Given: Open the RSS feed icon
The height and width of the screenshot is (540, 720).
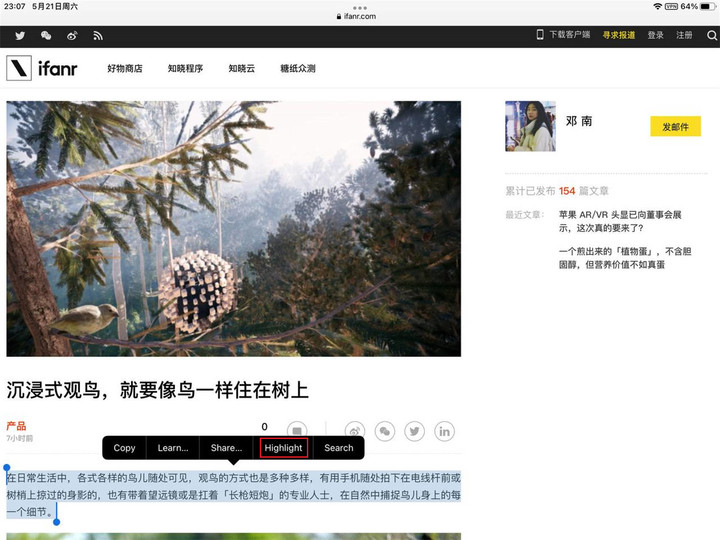Looking at the screenshot, I should pyautogui.click(x=98, y=35).
